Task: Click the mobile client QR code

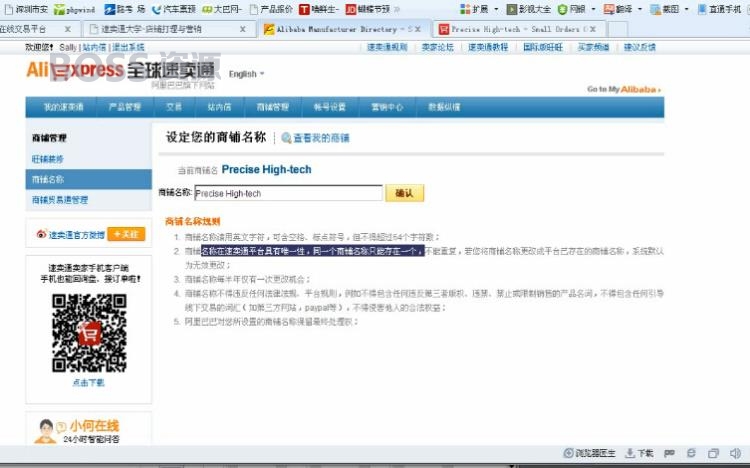Action: point(89,333)
